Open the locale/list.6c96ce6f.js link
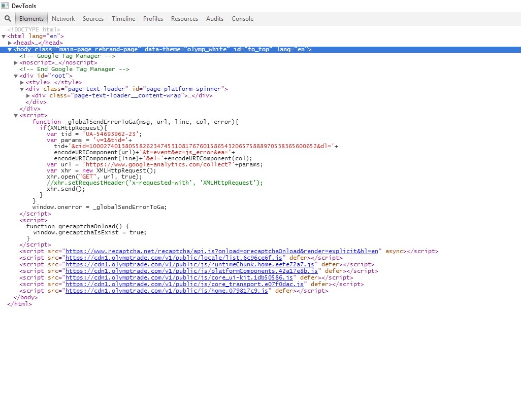This screenshot has width=521, height=420. [x=174, y=258]
